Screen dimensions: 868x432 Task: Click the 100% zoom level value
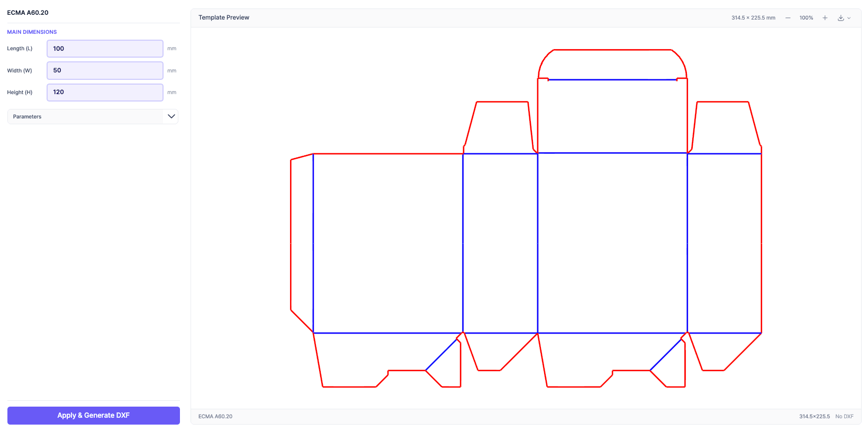coord(806,18)
